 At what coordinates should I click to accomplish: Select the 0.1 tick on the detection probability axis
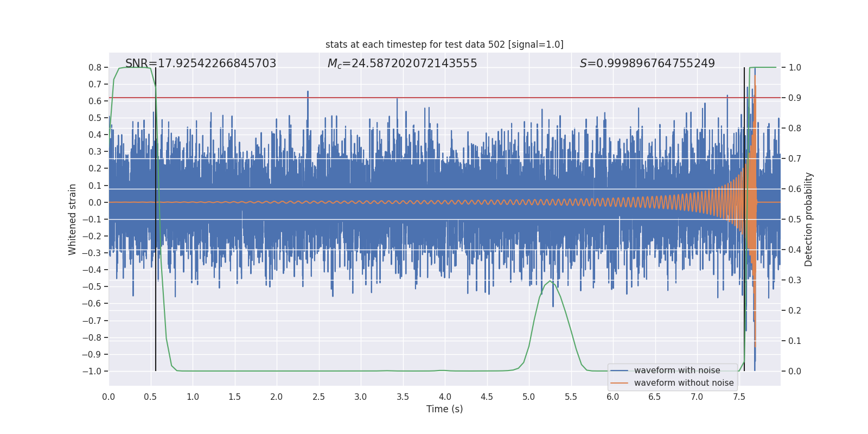(795, 341)
